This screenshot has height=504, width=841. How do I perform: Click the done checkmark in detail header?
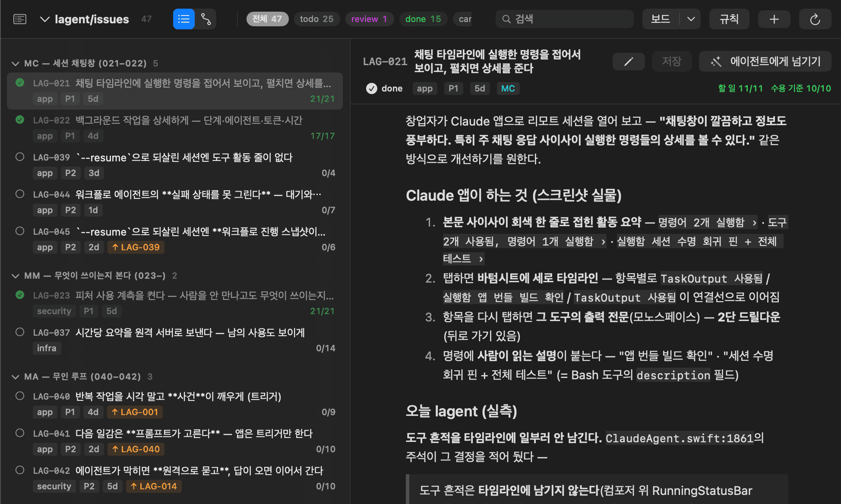(372, 88)
